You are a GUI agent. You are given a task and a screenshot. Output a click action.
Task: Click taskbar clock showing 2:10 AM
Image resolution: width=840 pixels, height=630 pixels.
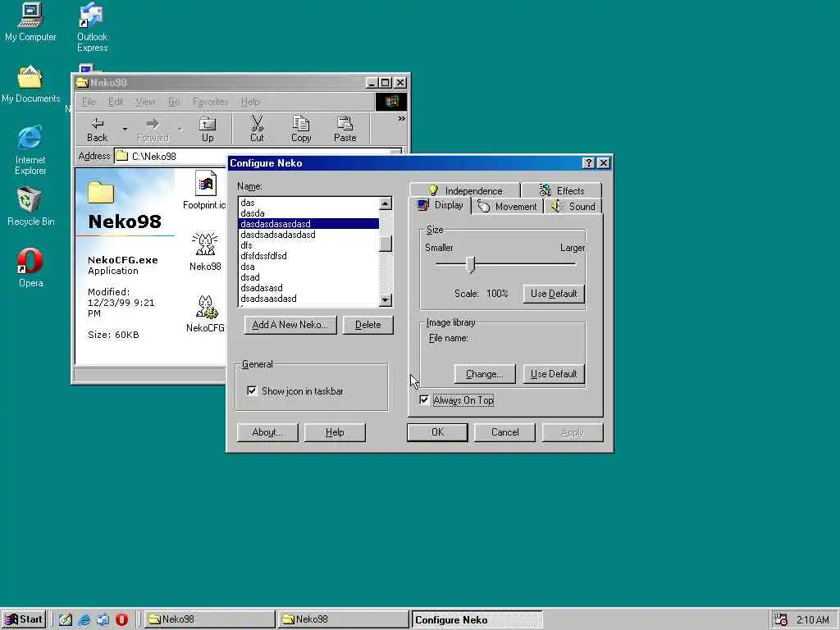[x=812, y=620]
